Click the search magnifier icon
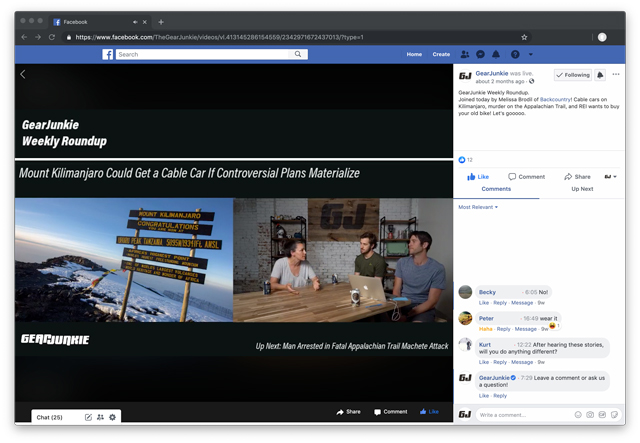Viewport: 640px width, 443px height. [298, 54]
